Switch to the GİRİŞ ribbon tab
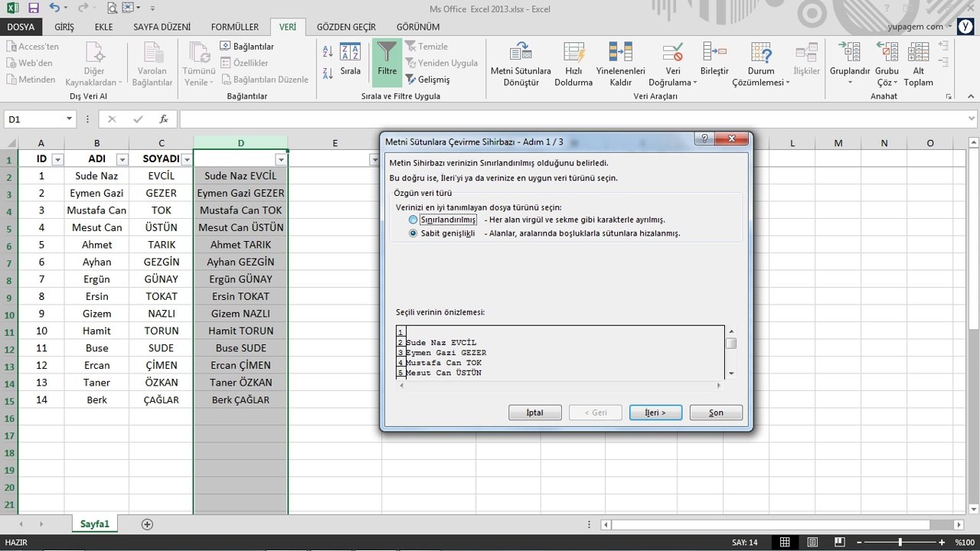Image resolution: width=980 pixels, height=551 pixels. point(64,27)
